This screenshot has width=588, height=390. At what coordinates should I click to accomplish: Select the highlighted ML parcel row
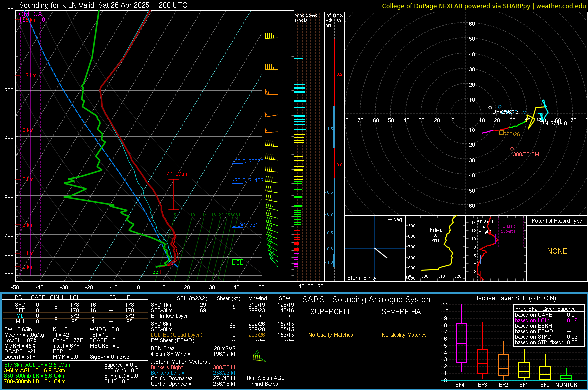(75, 316)
